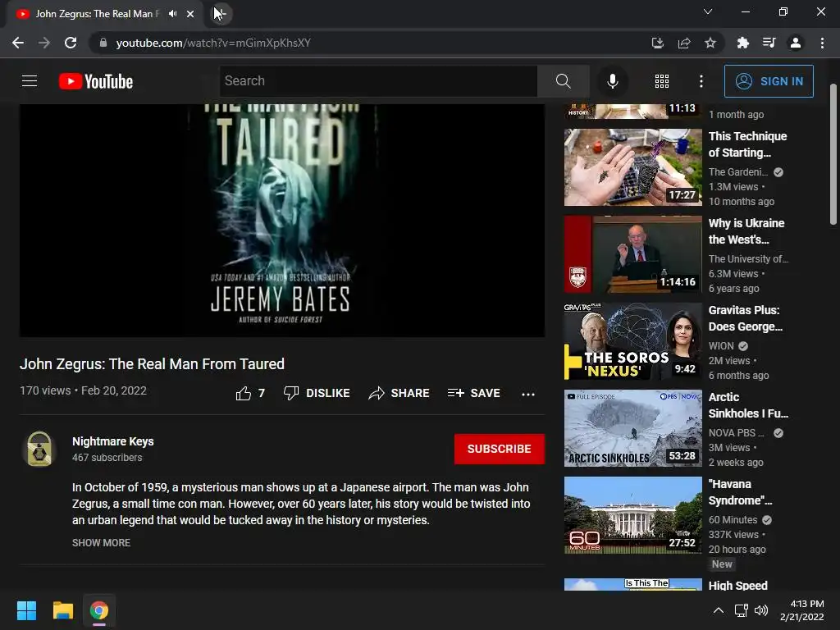Open Havana Syndrome 60 Minutes thumbnail
The image size is (840, 630).
click(632, 515)
